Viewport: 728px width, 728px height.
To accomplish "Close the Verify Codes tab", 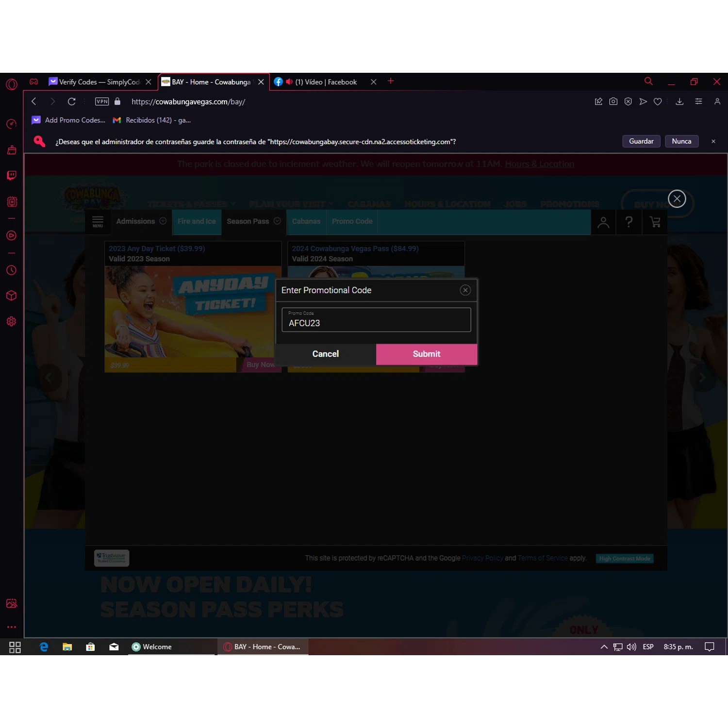I will point(149,82).
